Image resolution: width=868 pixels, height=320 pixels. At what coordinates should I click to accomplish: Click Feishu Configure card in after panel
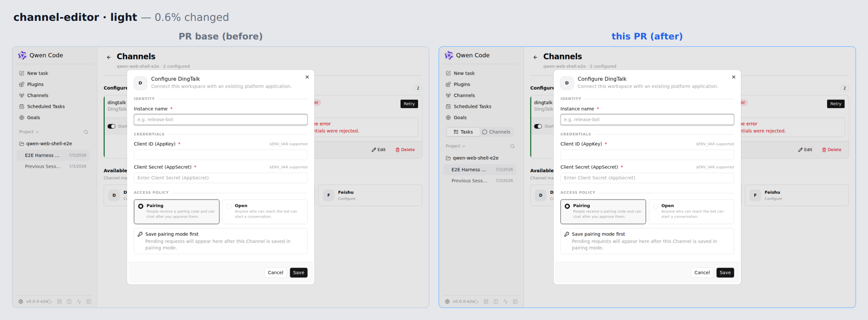797,195
